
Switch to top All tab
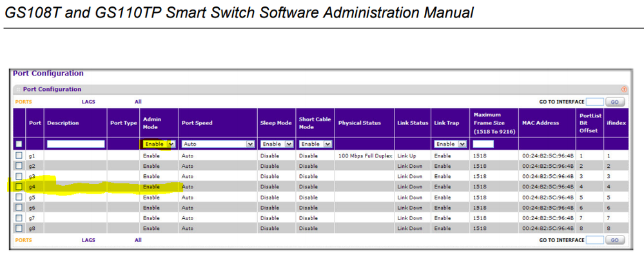[138, 101]
